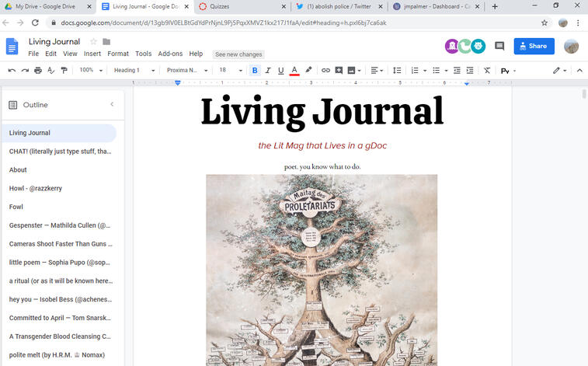The height and width of the screenshot is (366, 588).
Task: Run spell check with the spelling icon
Action: (x=51, y=70)
